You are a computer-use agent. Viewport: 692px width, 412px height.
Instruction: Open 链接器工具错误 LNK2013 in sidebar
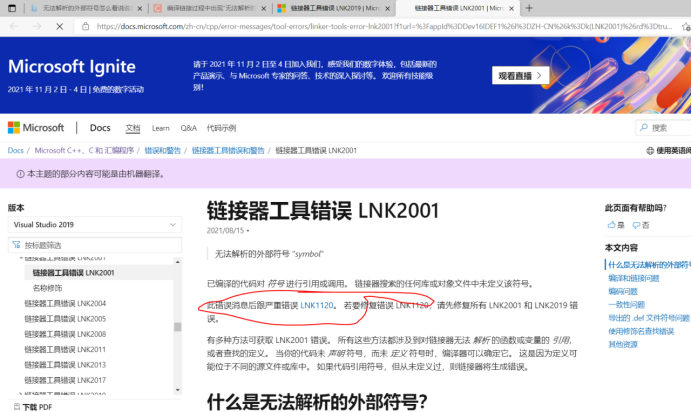click(x=65, y=365)
